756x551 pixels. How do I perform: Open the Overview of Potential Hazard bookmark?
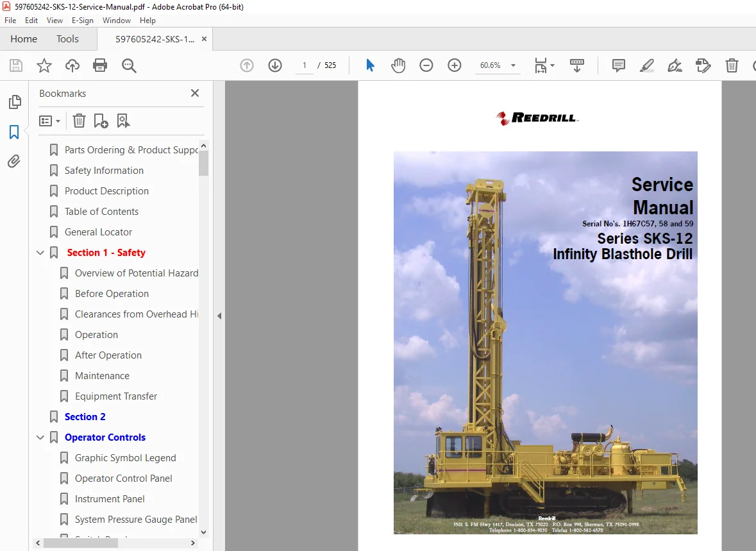(x=137, y=273)
